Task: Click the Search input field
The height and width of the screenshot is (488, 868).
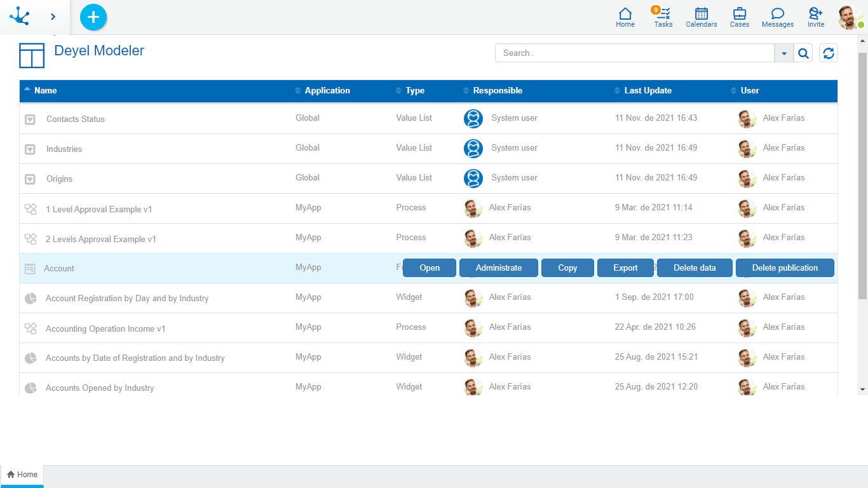Action: click(635, 53)
